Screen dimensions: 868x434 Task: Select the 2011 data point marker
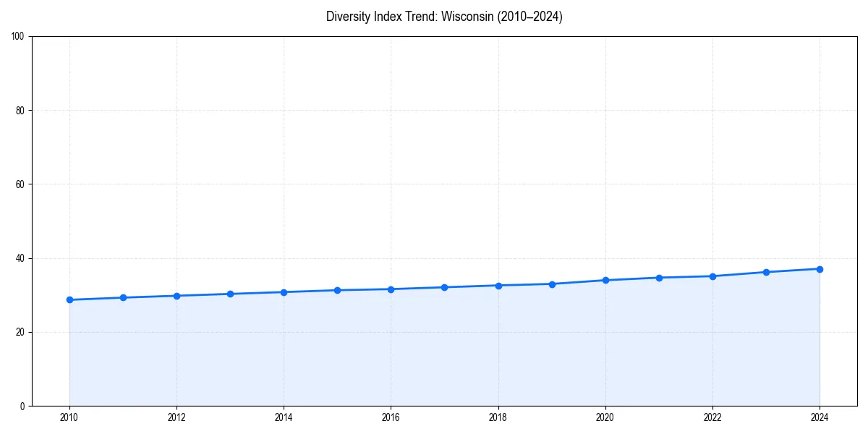click(x=123, y=297)
